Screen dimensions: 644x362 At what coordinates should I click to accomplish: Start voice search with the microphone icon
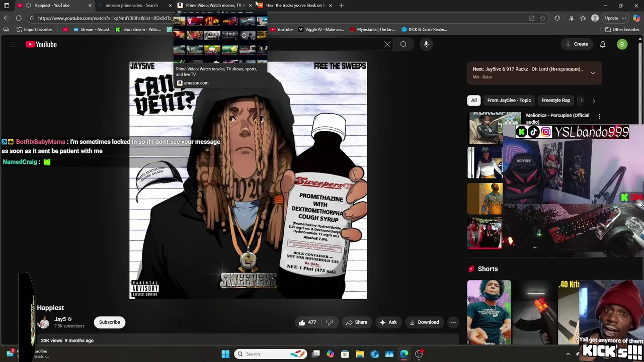coord(426,44)
